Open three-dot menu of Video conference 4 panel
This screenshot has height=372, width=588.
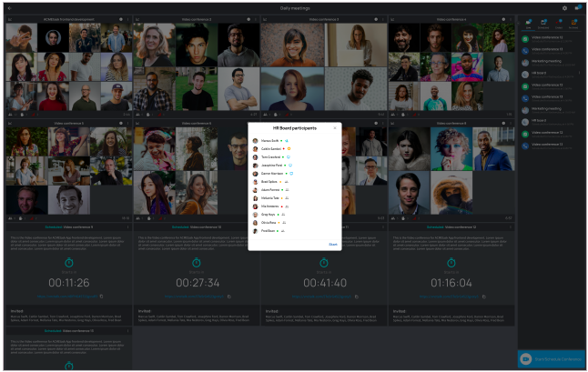point(511,19)
